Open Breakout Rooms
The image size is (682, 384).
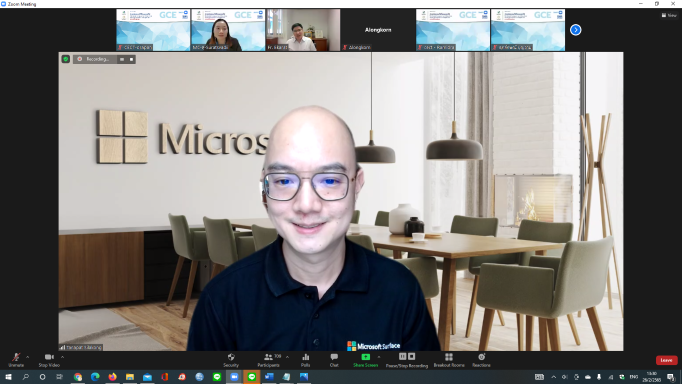pos(449,360)
